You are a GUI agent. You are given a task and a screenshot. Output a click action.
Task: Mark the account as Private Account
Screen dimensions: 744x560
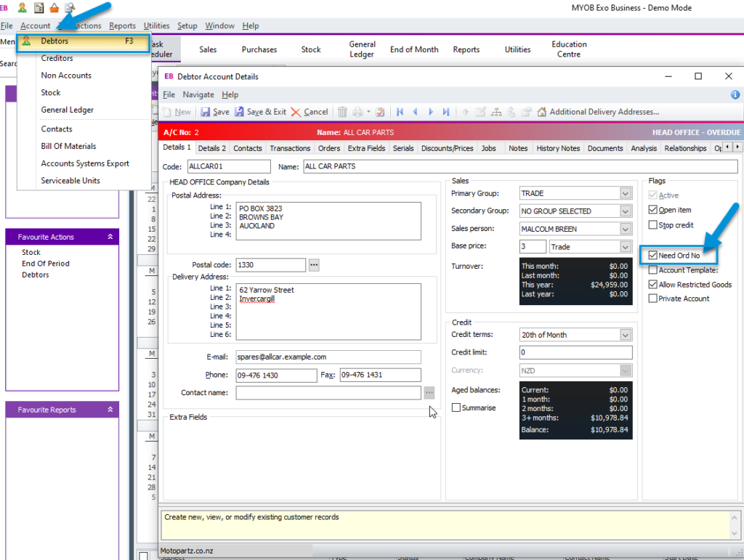[653, 299]
